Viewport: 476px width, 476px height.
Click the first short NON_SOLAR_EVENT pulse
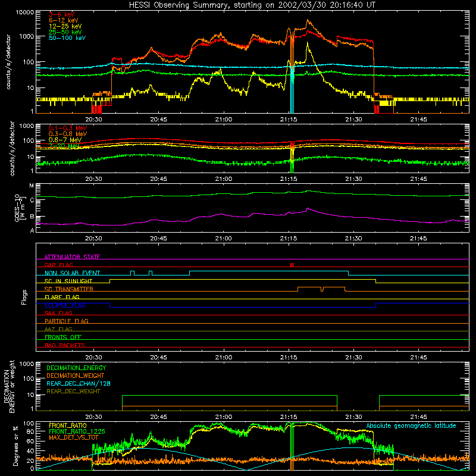pos(132,273)
